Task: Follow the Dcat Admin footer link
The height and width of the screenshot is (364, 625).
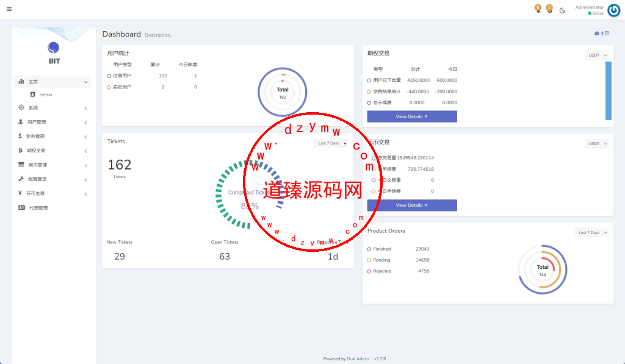Action: tap(358, 359)
